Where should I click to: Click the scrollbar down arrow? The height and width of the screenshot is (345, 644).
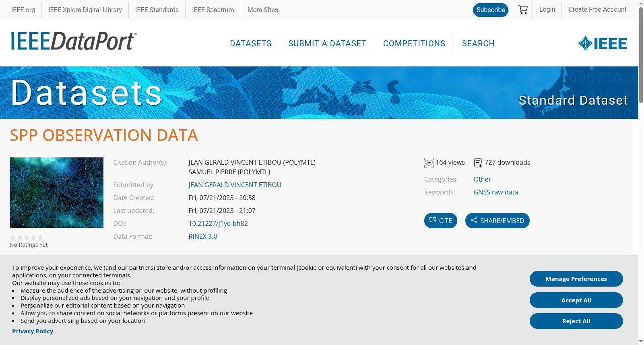click(x=641, y=341)
